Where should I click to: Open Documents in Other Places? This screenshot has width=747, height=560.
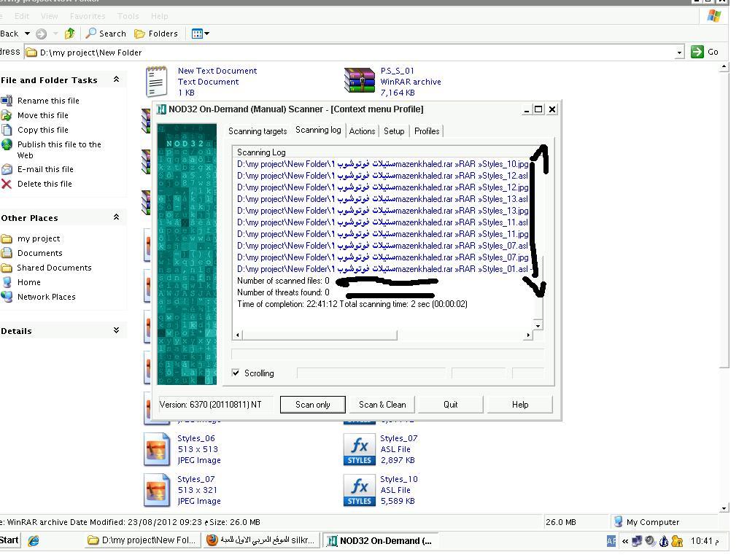[x=40, y=253]
